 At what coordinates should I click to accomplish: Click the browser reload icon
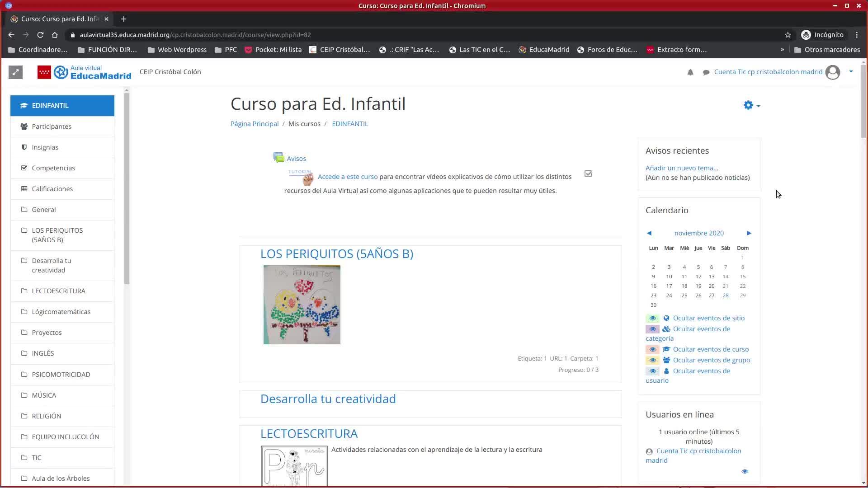[40, 35]
